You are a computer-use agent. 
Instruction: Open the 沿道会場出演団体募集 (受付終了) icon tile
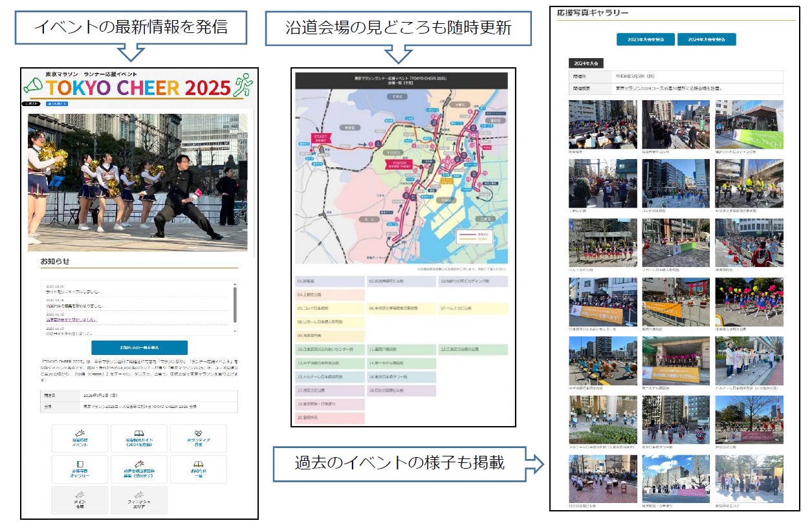[139, 469]
